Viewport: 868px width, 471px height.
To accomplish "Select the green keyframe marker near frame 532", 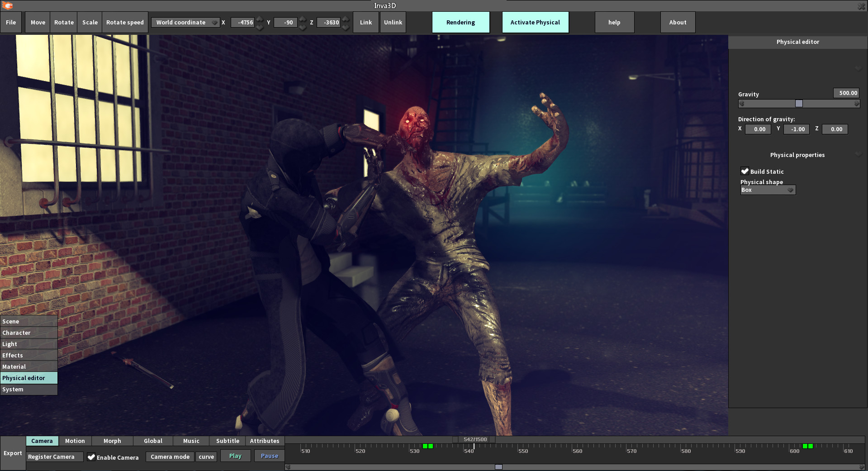I will tap(426, 446).
